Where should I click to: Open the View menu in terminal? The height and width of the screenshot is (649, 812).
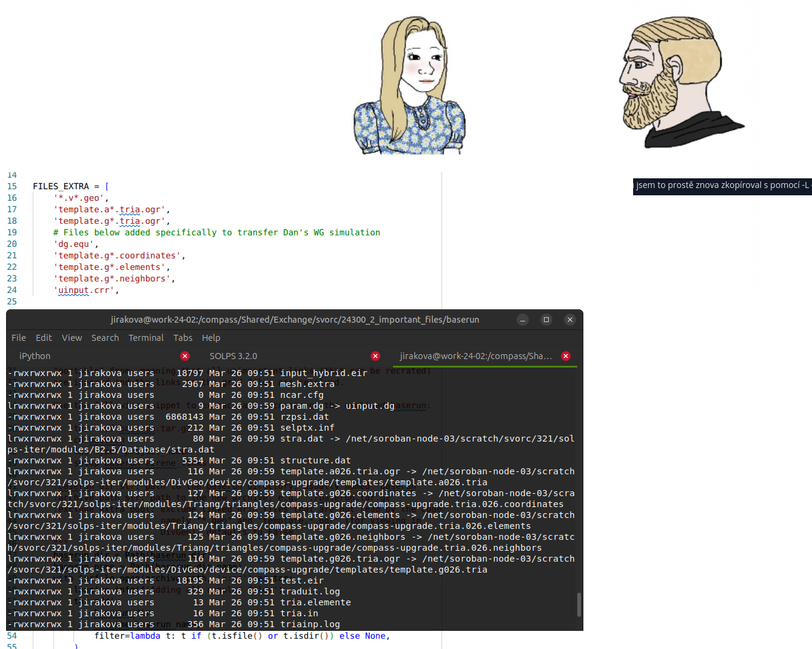72,338
